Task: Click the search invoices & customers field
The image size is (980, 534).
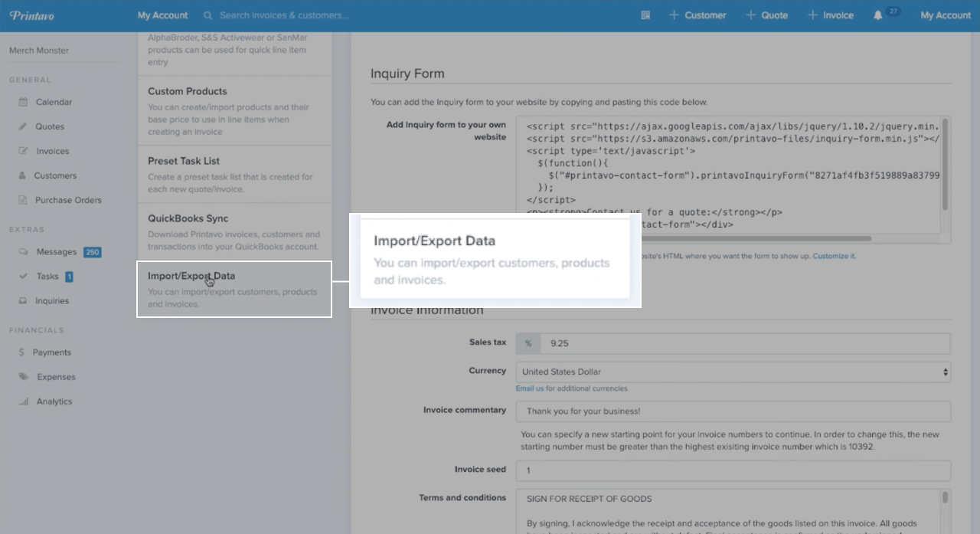Action: click(x=284, y=15)
